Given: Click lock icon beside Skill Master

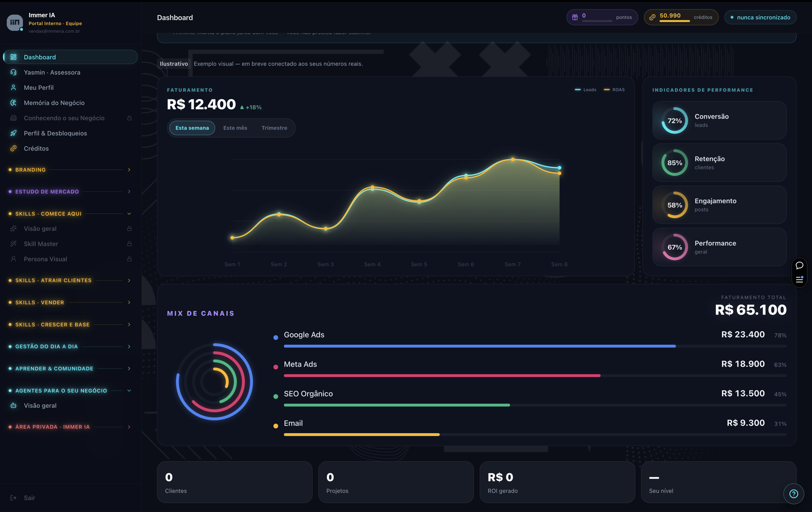Looking at the screenshot, I should [129, 244].
